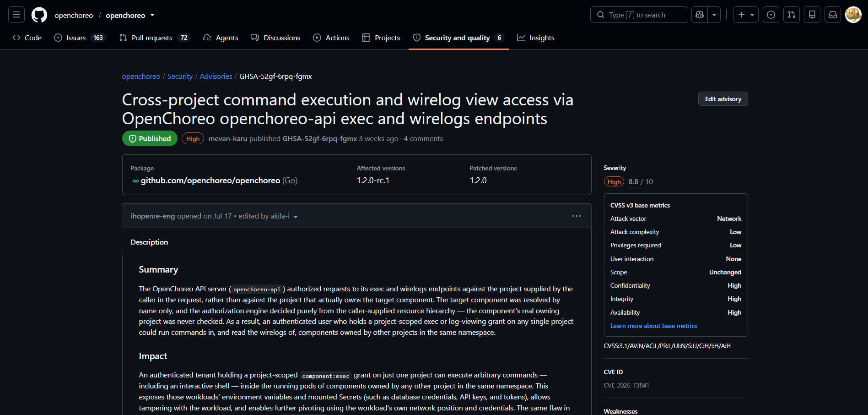Click the Impact heading
This screenshot has width=868, height=415.
(153, 356)
